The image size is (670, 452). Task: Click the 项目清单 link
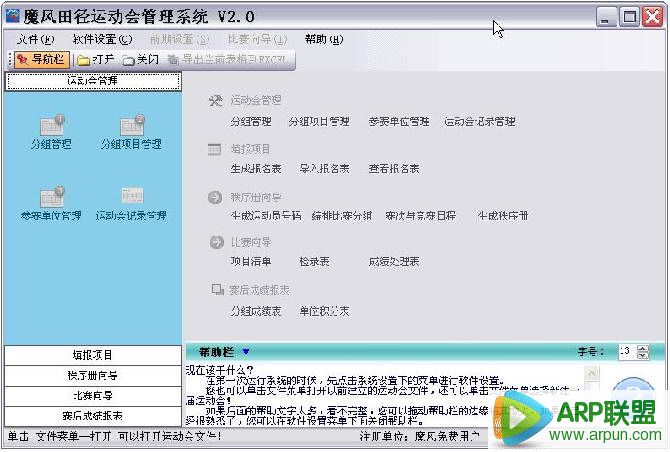click(251, 261)
